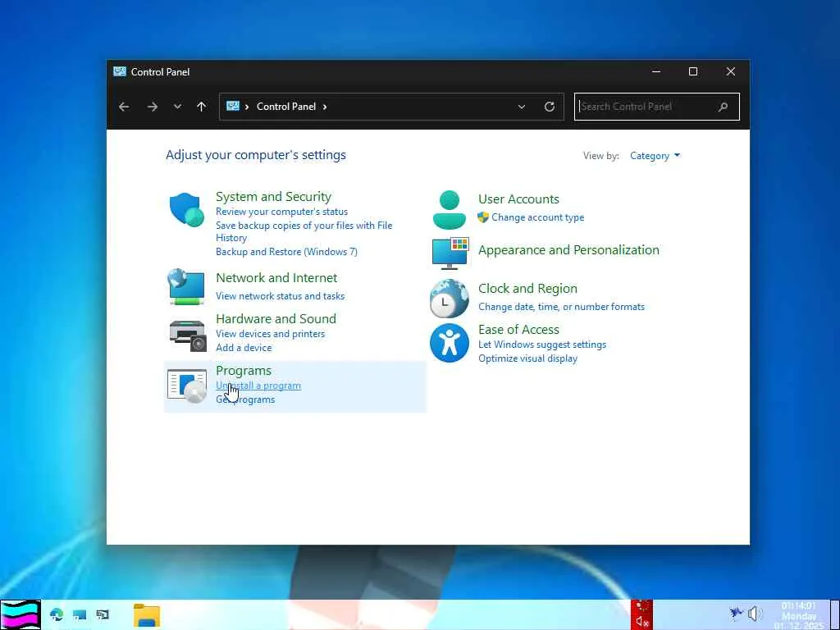Viewport: 840px width, 630px height.
Task: Click the search magnifier icon
Action: [x=723, y=107]
